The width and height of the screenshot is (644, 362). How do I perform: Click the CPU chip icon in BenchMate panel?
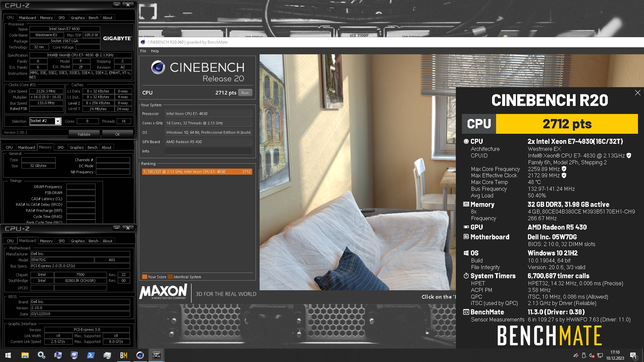(x=466, y=141)
